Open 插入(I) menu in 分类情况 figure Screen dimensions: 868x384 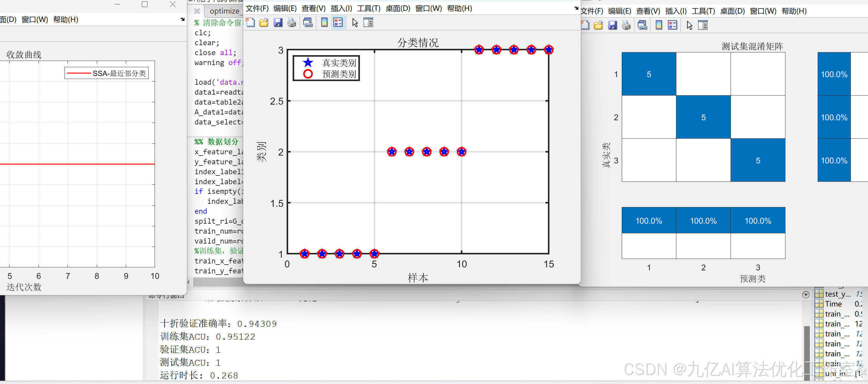[341, 8]
